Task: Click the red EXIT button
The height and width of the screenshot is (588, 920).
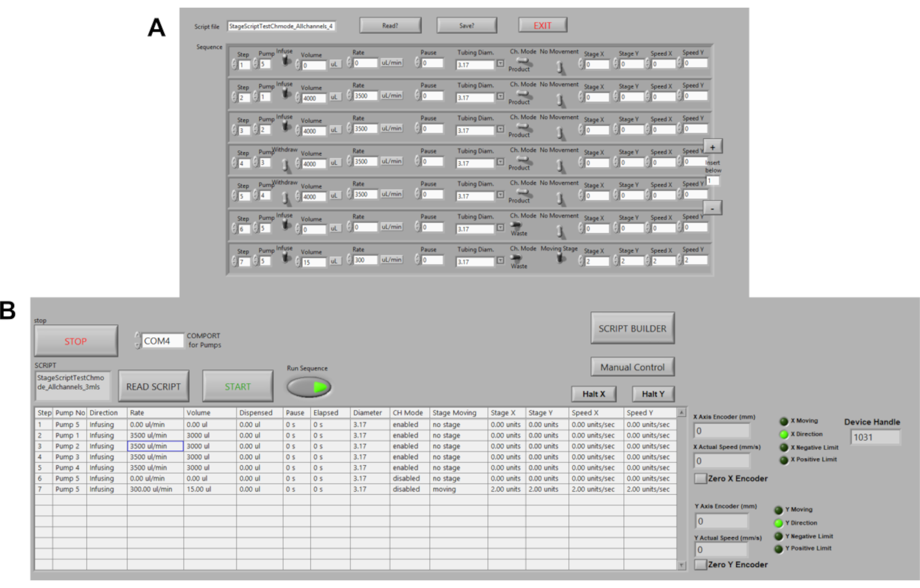Action: tap(542, 26)
